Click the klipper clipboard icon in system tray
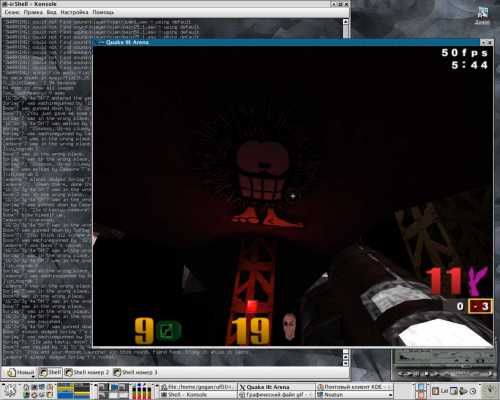The image size is (500, 400). coord(454,391)
